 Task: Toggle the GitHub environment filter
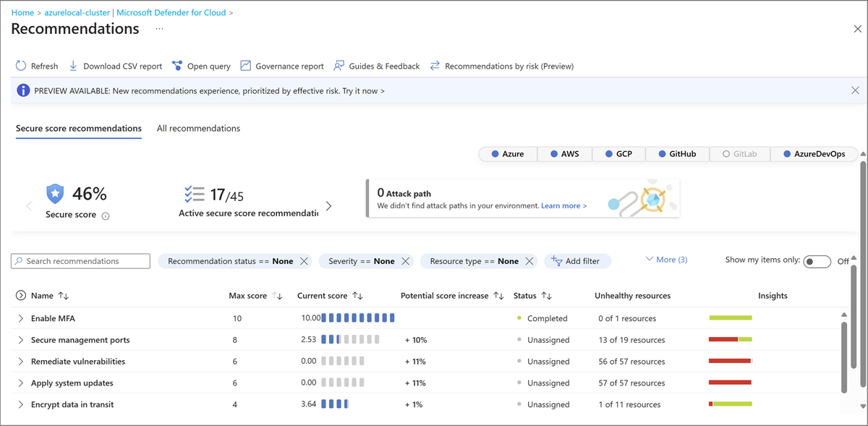point(677,154)
